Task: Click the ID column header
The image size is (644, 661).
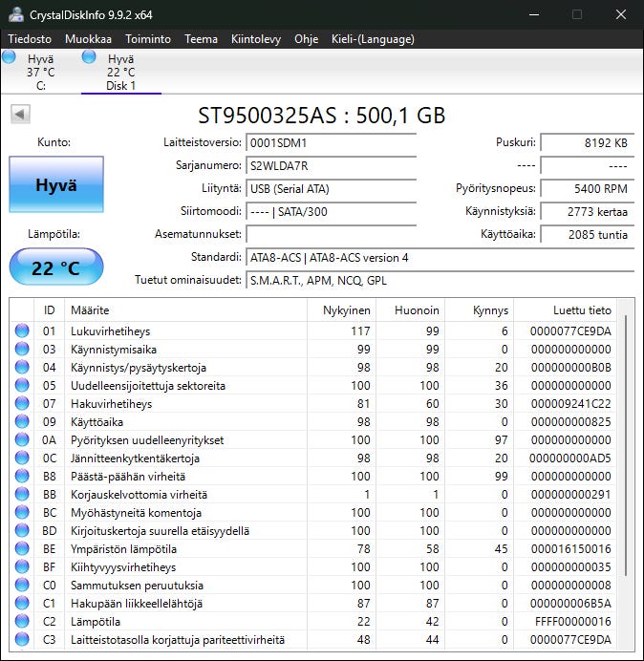Action: (x=50, y=310)
